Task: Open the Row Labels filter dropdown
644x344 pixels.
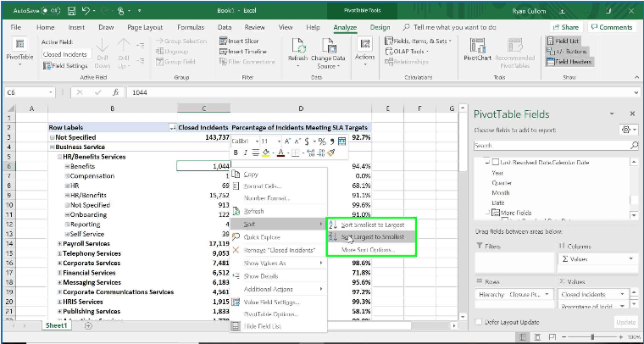Action: [173, 128]
